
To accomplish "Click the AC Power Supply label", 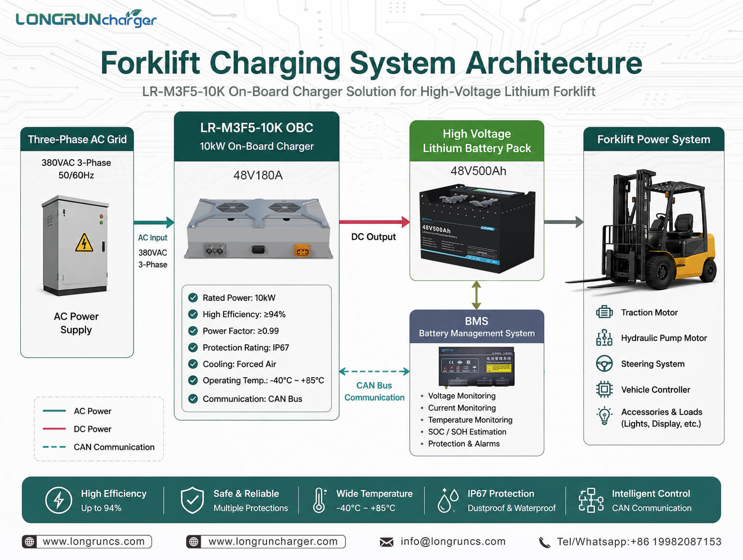I will [x=76, y=323].
